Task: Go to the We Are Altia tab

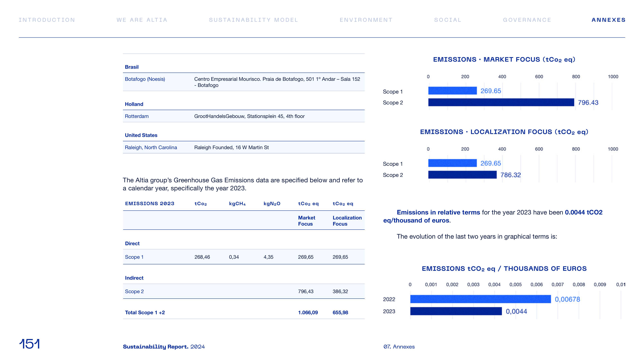Action: click(x=142, y=20)
